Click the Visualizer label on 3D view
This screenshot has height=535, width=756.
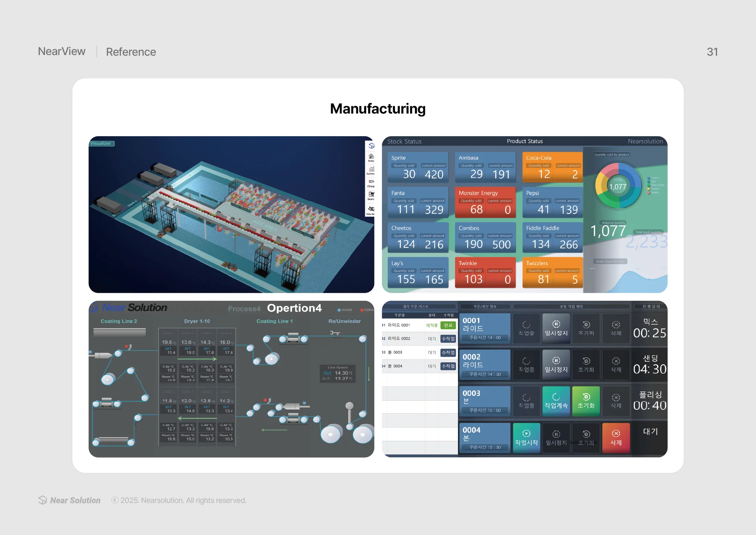click(x=102, y=143)
